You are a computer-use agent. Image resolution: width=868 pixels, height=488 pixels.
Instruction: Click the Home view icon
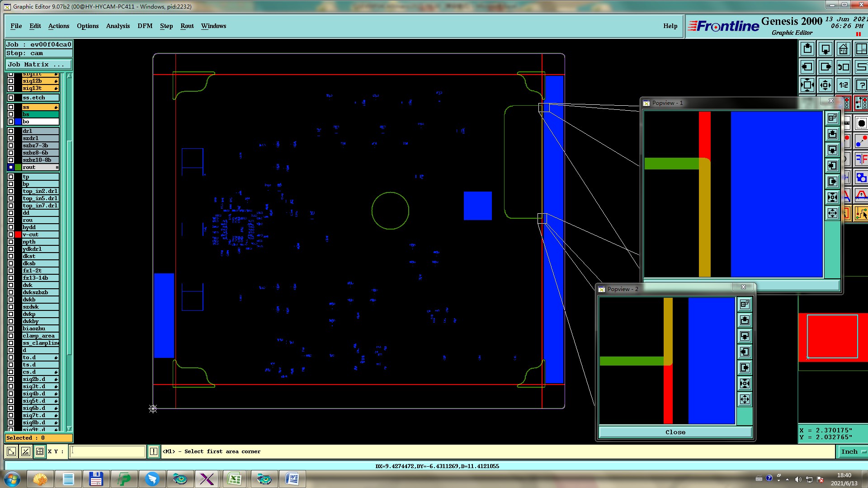point(843,49)
